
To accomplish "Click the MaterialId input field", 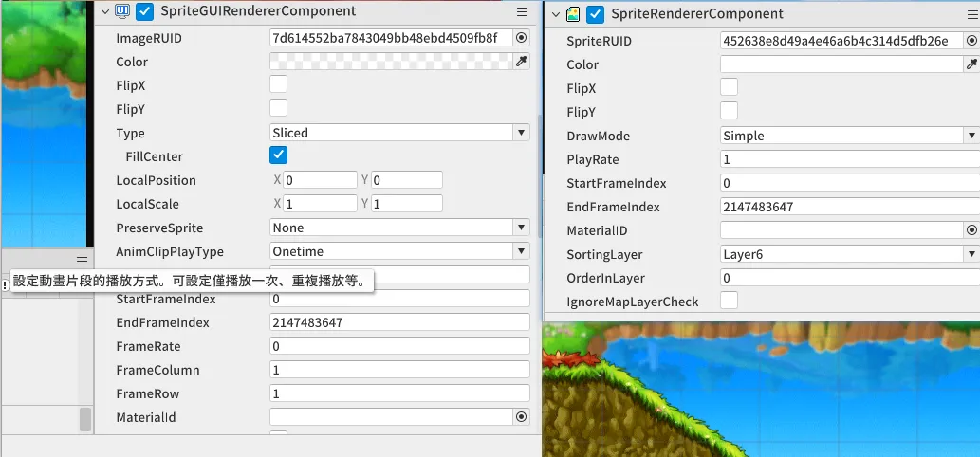I will (x=391, y=417).
